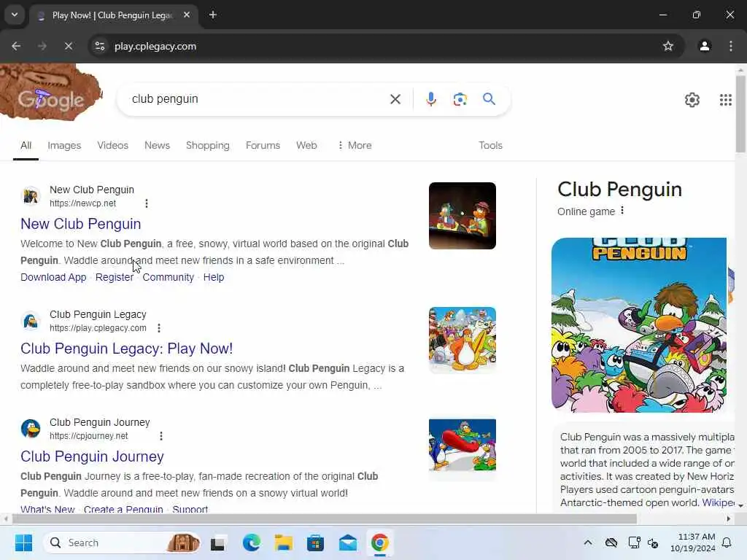
Task: Open the search Tools options
Action: click(x=490, y=145)
